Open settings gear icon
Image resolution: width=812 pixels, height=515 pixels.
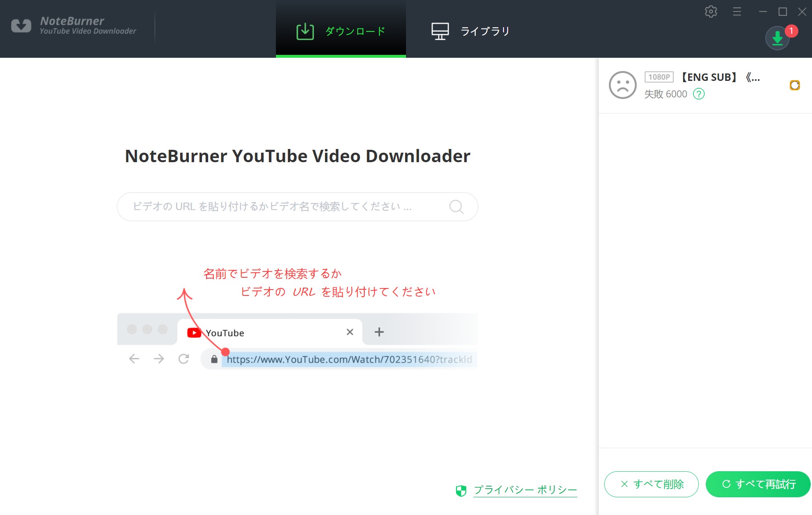tap(711, 12)
